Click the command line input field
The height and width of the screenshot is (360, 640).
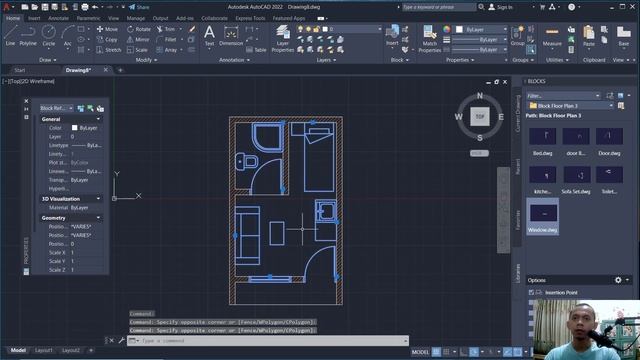[268, 340]
